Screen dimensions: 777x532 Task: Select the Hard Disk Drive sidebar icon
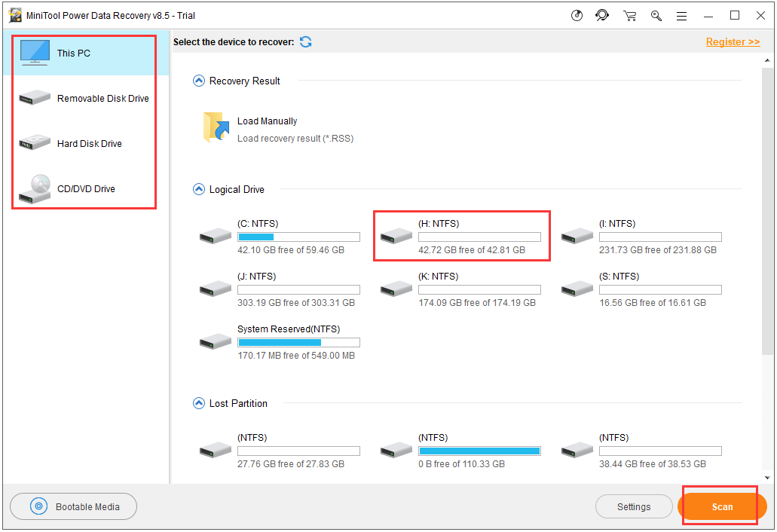(34, 142)
